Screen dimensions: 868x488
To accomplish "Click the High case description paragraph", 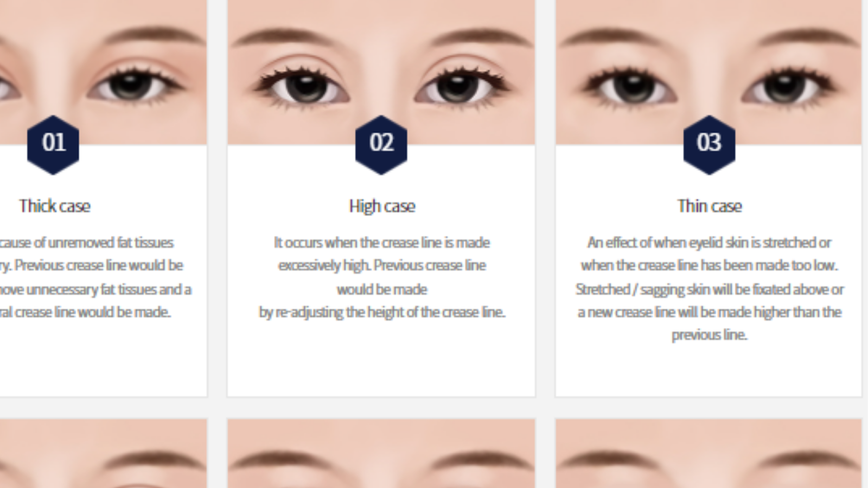I will tap(382, 277).
